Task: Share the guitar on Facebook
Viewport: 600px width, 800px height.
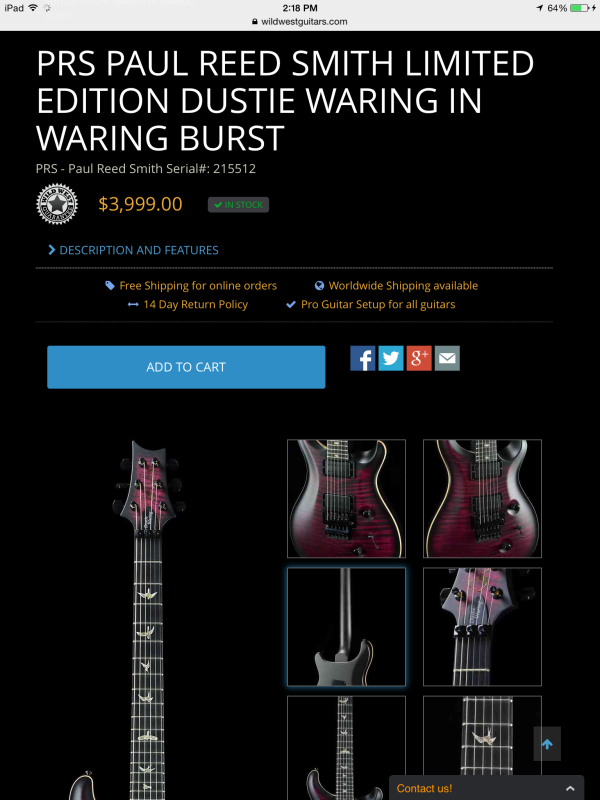Action: (x=363, y=358)
